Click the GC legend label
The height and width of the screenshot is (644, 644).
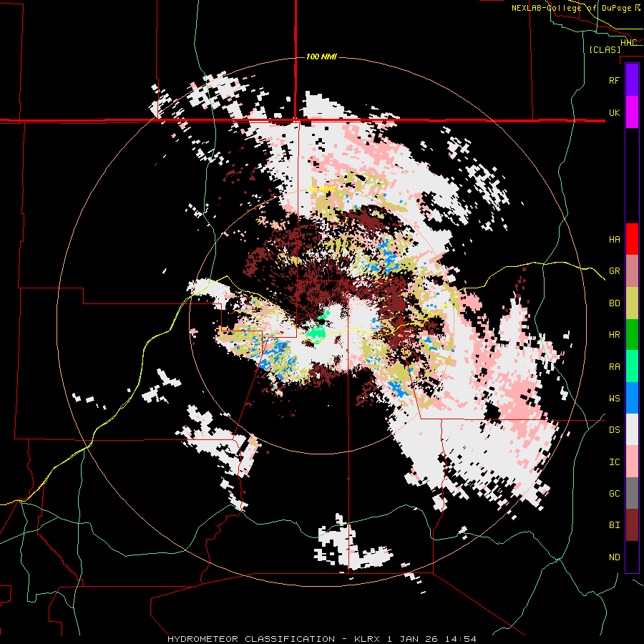pyautogui.click(x=614, y=494)
